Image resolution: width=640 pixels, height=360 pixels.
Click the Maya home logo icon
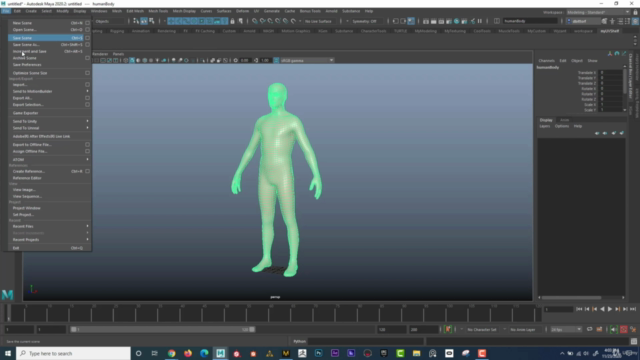click(7, 294)
